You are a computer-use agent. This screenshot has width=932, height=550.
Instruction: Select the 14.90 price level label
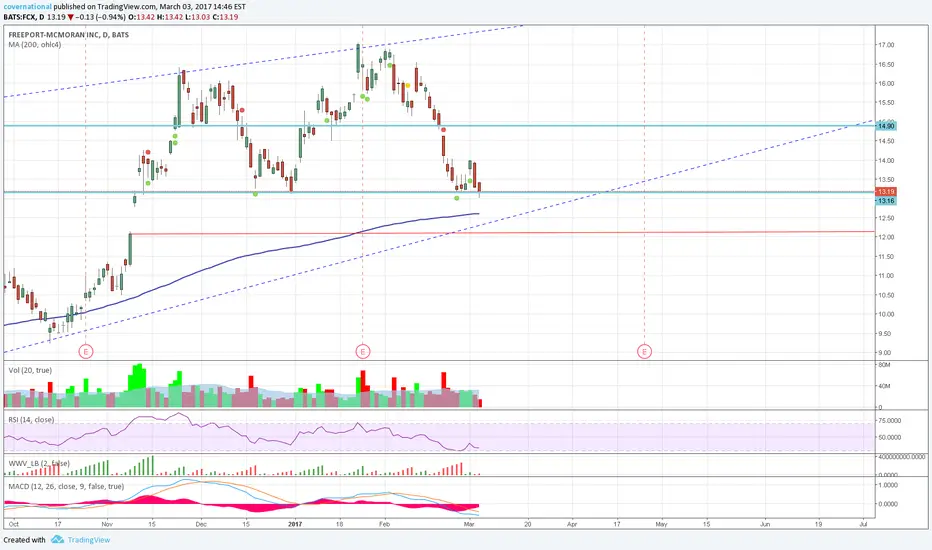tap(886, 126)
